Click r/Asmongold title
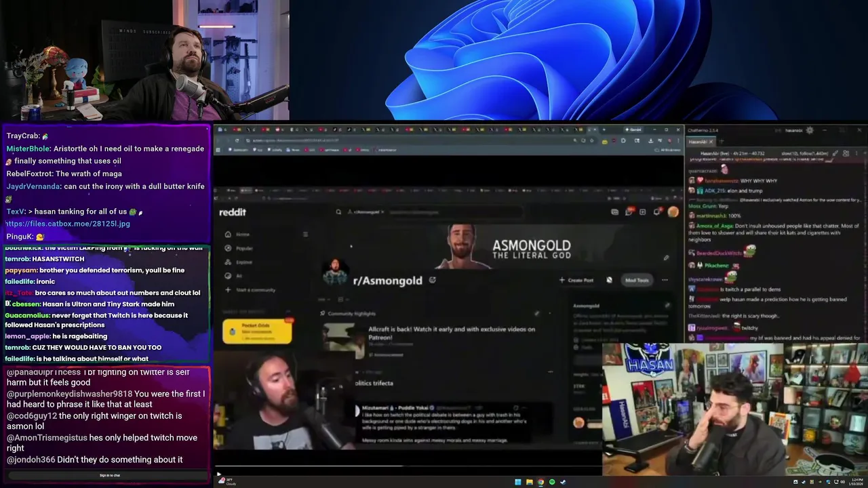 pyautogui.click(x=388, y=281)
